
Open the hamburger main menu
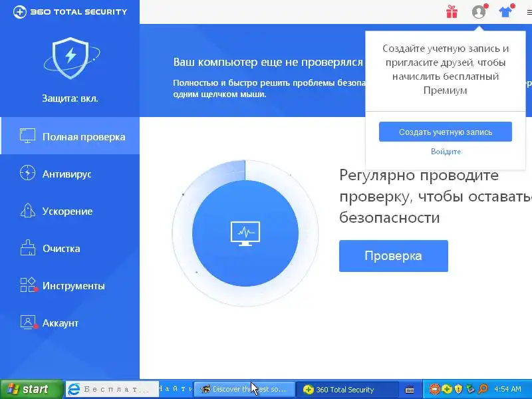[529, 12]
